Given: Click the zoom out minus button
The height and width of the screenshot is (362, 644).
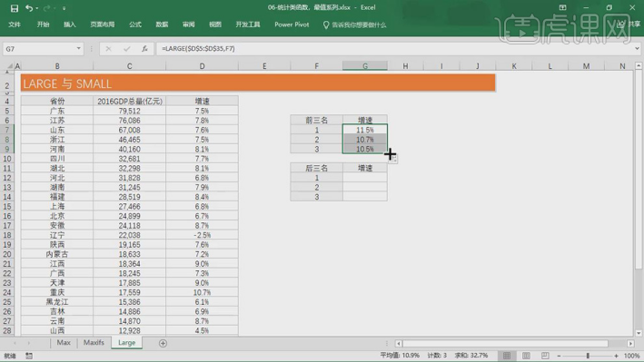Looking at the screenshot, I should coord(559,356).
